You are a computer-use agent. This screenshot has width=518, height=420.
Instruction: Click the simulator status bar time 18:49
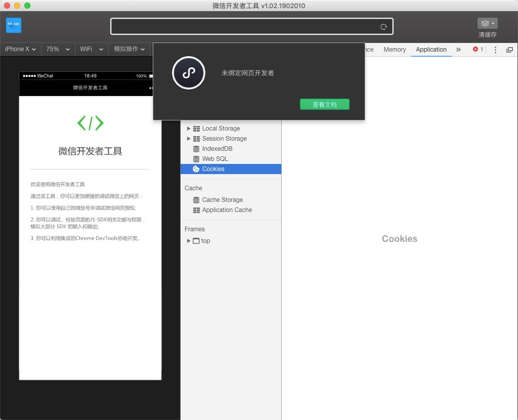coord(90,76)
